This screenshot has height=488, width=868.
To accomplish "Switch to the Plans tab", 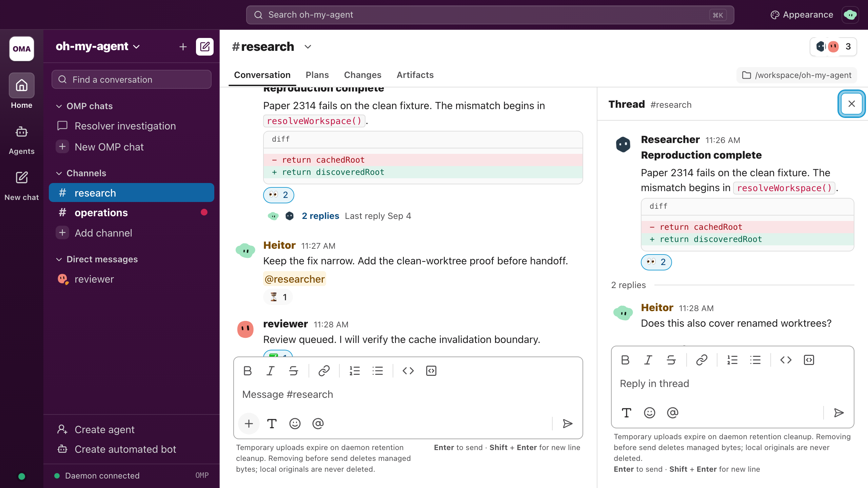I will 317,75.
